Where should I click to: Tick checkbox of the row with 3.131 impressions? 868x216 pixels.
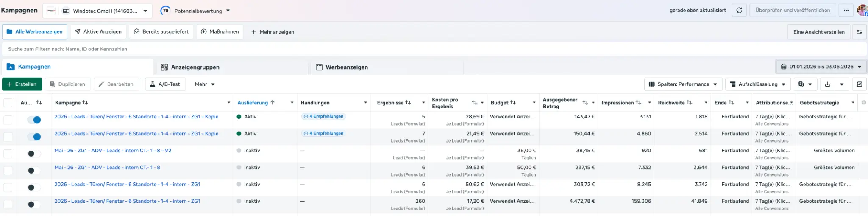tap(8, 120)
